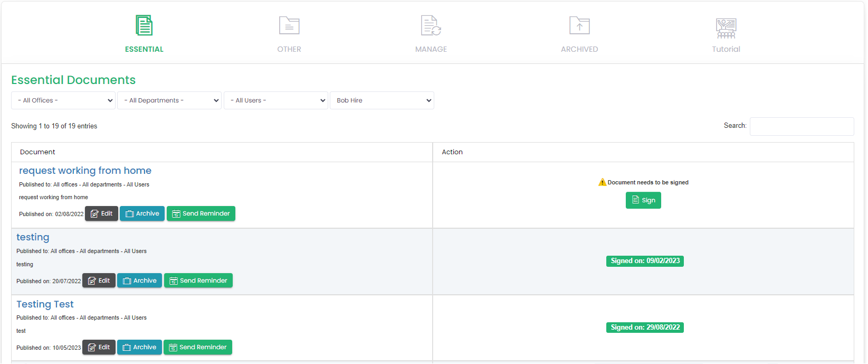This screenshot has height=364, width=868.
Task: Click the Search input field
Action: 802,127
